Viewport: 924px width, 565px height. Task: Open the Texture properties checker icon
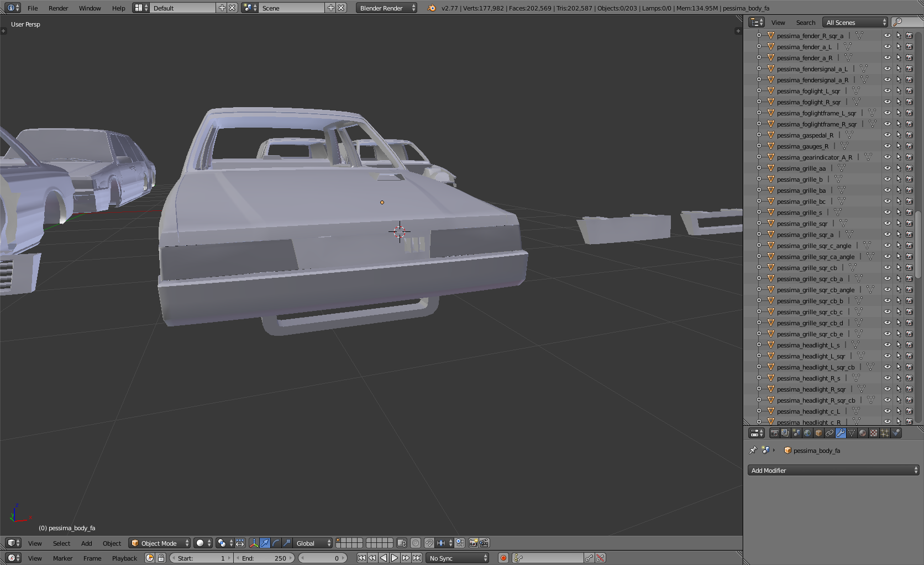874,434
